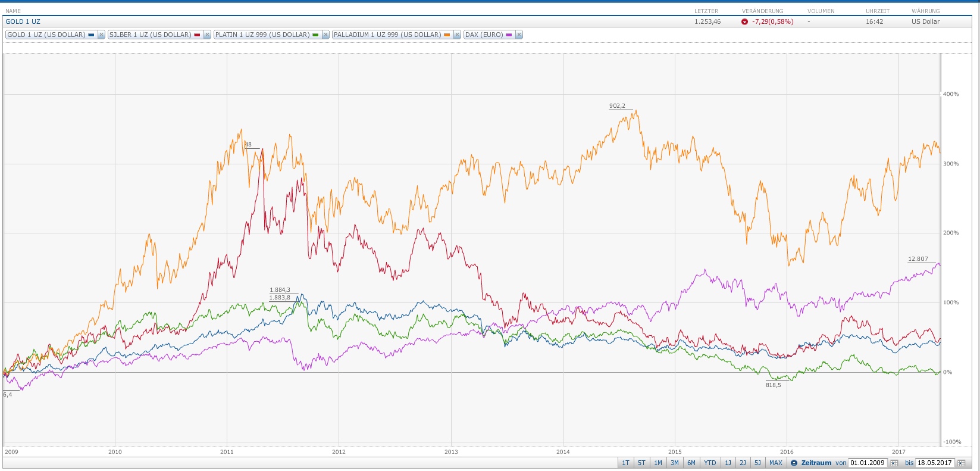Click the 'bis' end date field

(935, 463)
